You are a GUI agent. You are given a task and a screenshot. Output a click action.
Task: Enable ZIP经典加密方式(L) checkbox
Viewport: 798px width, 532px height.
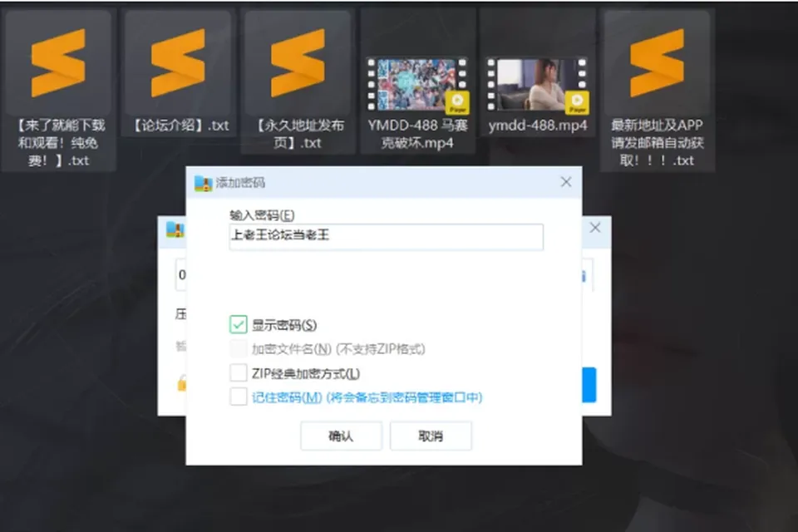point(239,372)
